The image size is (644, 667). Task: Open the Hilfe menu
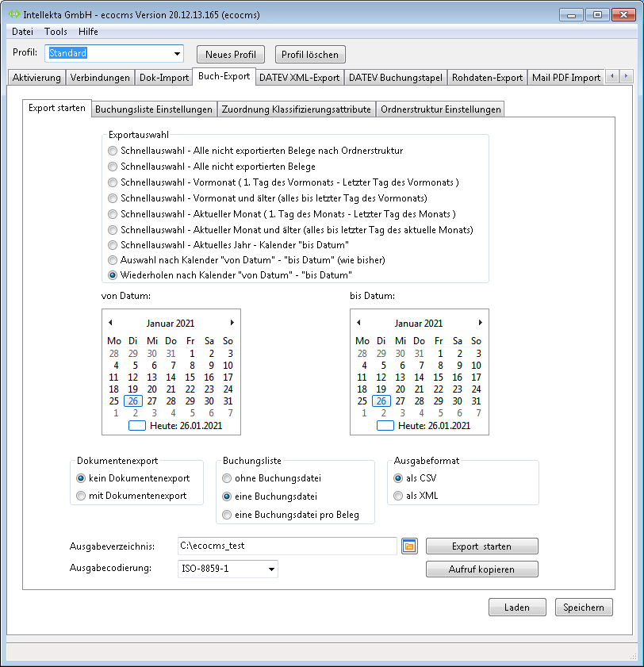click(x=88, y=32)
